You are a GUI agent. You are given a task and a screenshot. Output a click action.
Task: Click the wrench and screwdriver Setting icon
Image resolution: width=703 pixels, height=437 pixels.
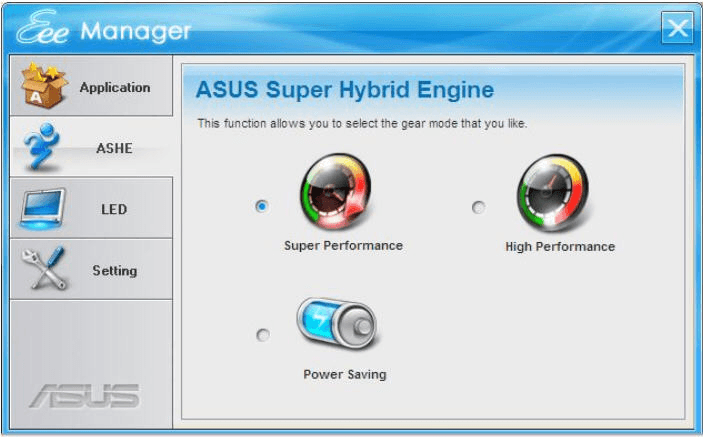44,268
